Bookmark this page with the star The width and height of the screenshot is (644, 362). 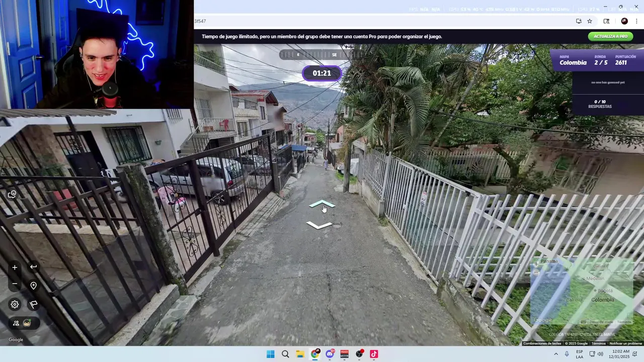[x=590, y=21]
